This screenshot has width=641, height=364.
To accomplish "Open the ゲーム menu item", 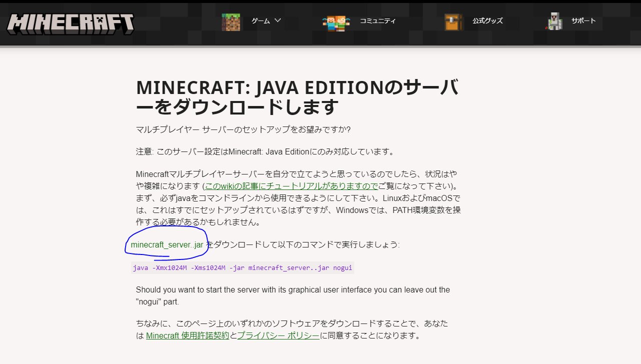I will (x=261, y=21).
